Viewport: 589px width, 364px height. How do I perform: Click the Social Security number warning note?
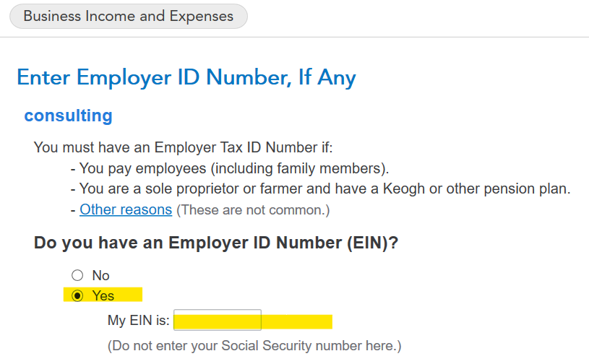coord(254,345)
